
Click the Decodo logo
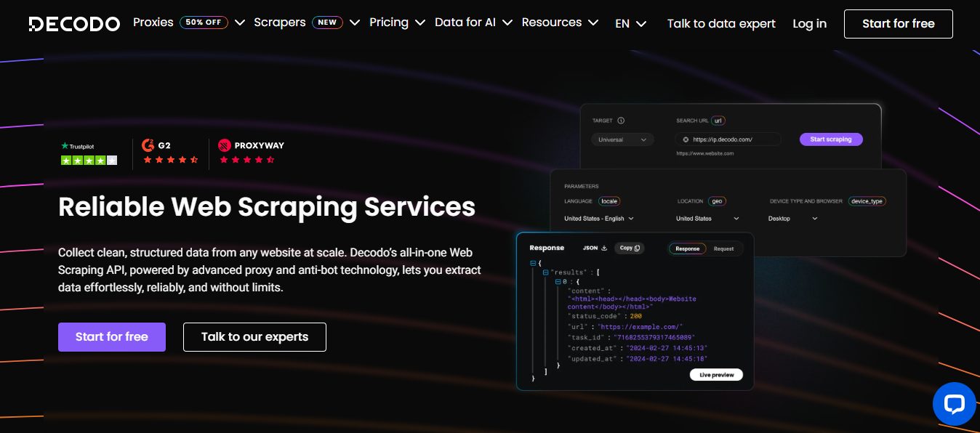coord(73,23)
